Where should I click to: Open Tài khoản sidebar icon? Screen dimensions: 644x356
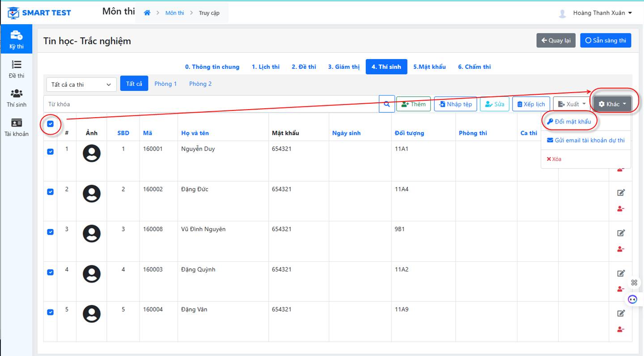coord(17,127)
